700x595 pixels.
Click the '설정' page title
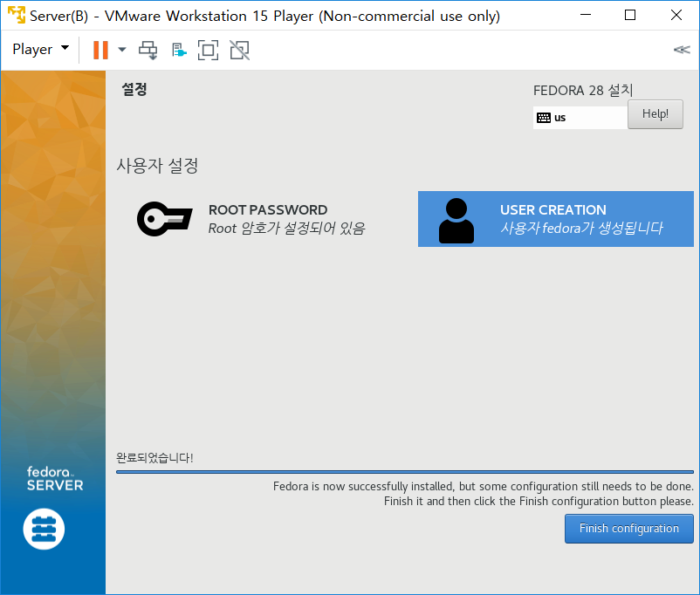(134, 89)
